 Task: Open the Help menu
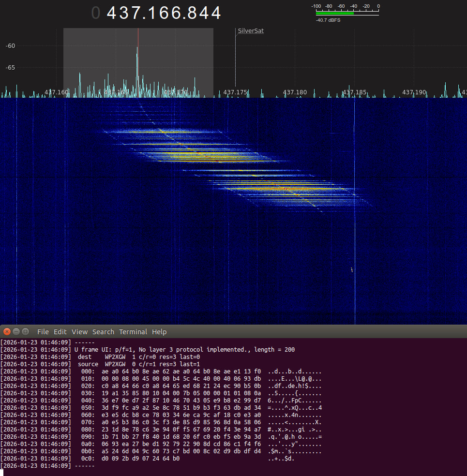(159, 332)
